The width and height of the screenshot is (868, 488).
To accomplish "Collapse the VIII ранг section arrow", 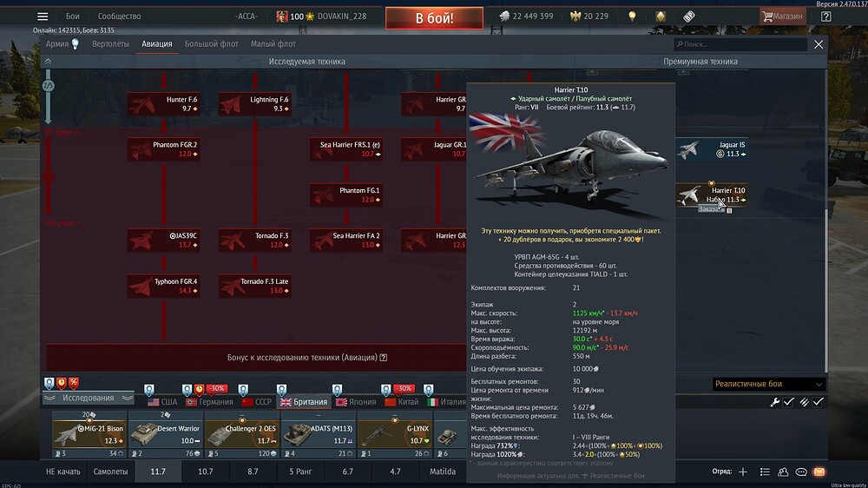I will (x=80, y=223).
